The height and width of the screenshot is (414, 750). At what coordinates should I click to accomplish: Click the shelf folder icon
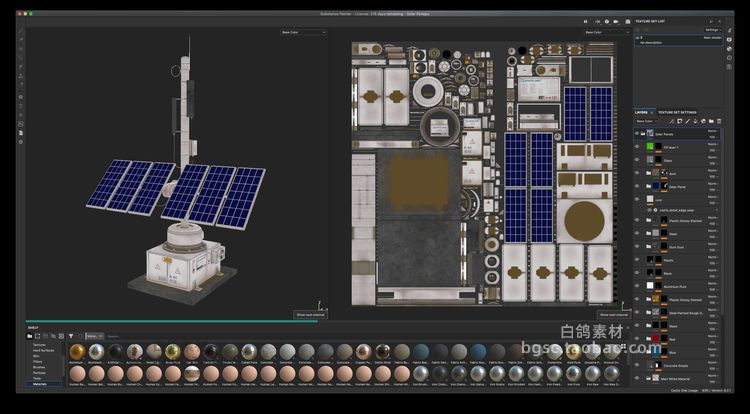click(30, 336)
